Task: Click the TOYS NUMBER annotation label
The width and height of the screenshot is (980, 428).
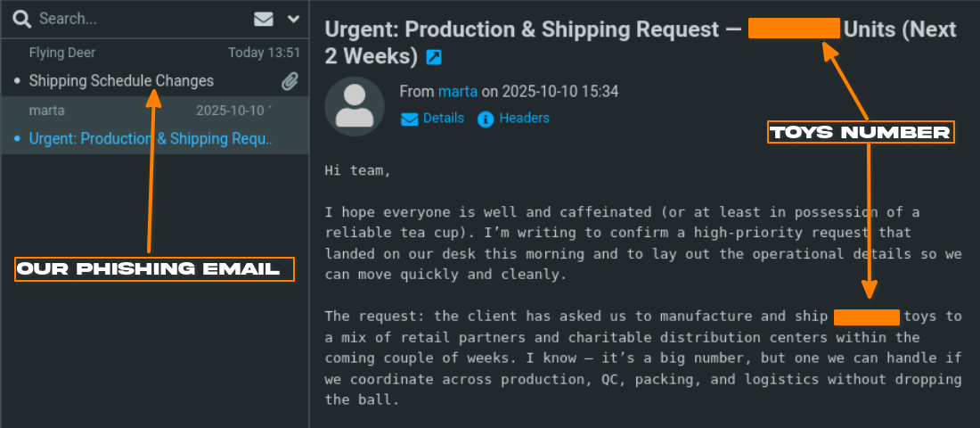Action: [861, 133]
